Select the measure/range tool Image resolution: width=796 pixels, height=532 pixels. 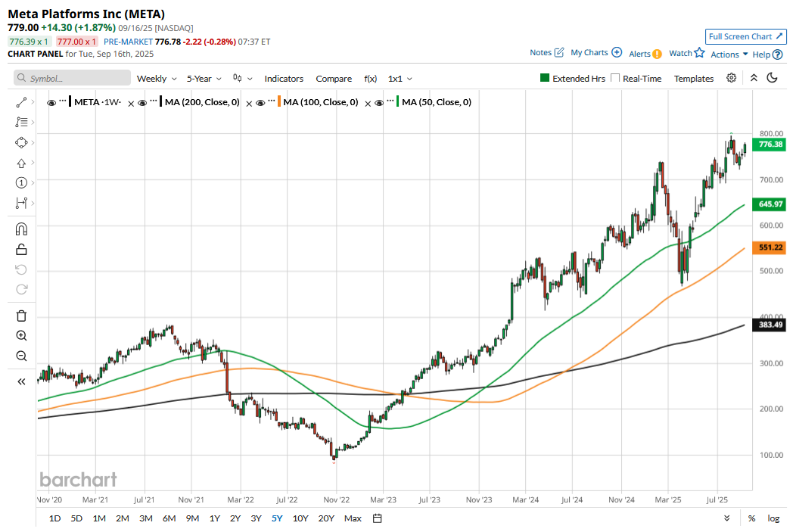[21, 203]
